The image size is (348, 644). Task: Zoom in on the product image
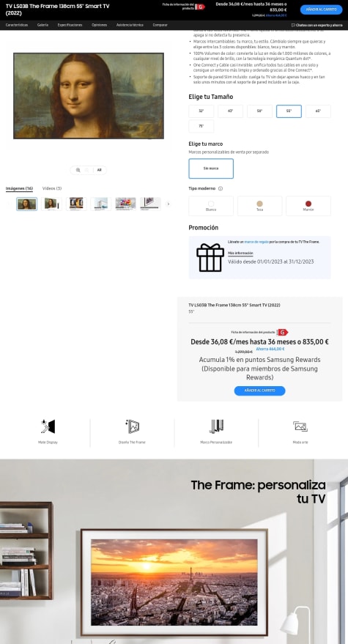click(78, 170)
